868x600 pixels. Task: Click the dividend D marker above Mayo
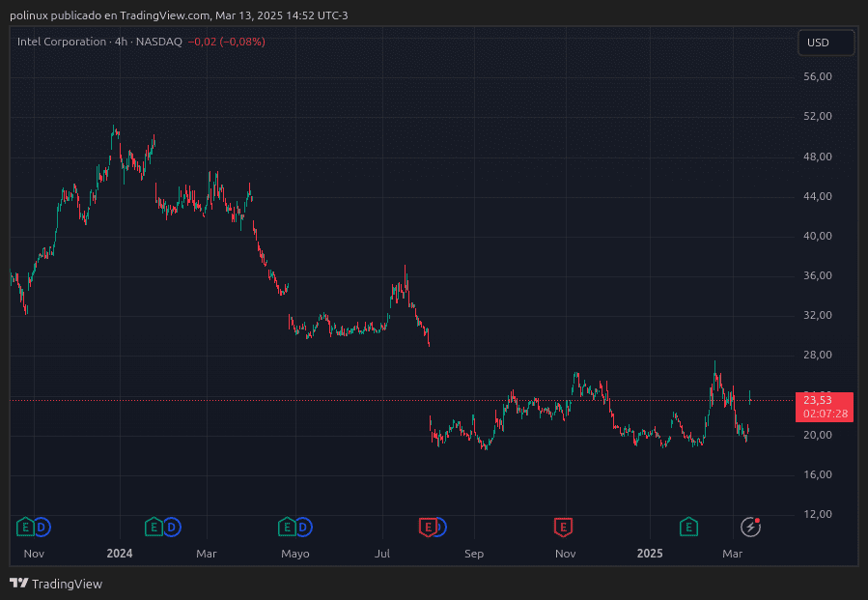tap(303, 527)
